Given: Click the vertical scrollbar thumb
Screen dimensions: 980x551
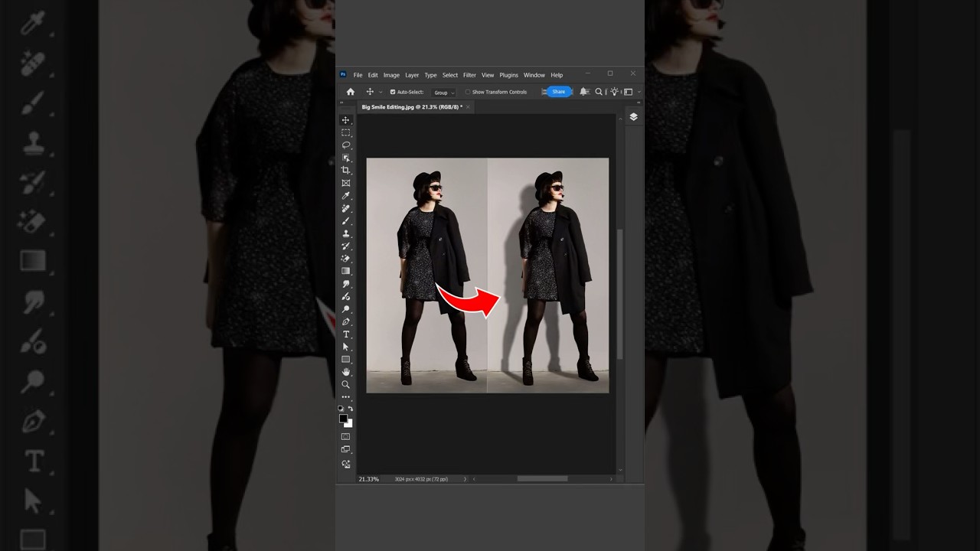Looking at the screenshot, I should pyautogui.click(x=619, y=295).
